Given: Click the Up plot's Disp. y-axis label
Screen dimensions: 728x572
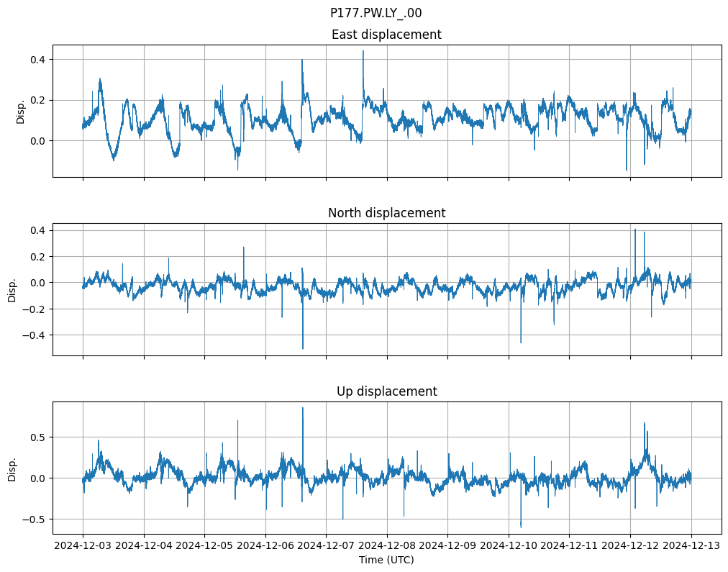Looking at the screenshot, I should click(12, 468).
